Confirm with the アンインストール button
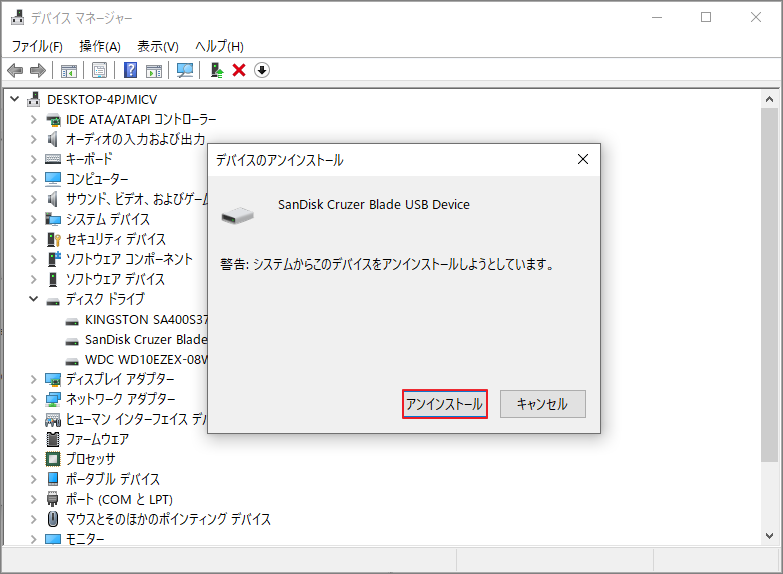This screenshot has height=574, width=783. pos(444,404)
